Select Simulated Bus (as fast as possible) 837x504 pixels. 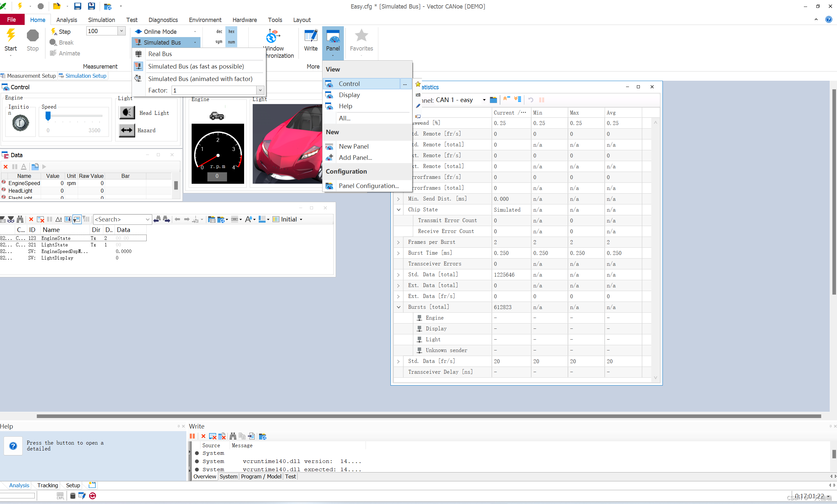(x=198, y=66)
